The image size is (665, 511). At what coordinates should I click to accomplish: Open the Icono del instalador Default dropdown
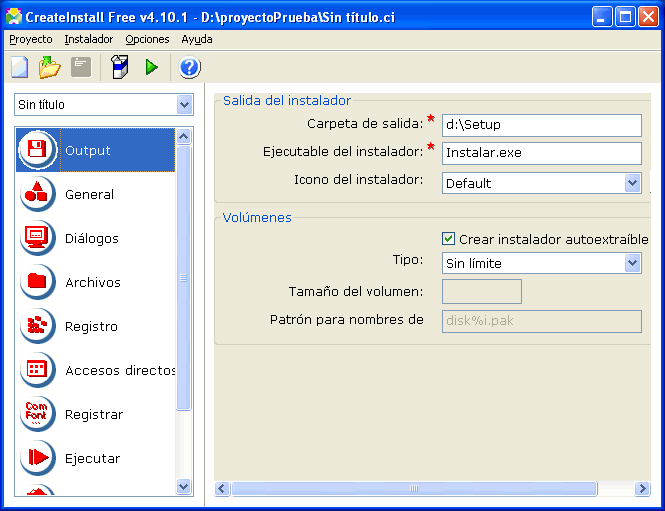[x=632, y=183]
